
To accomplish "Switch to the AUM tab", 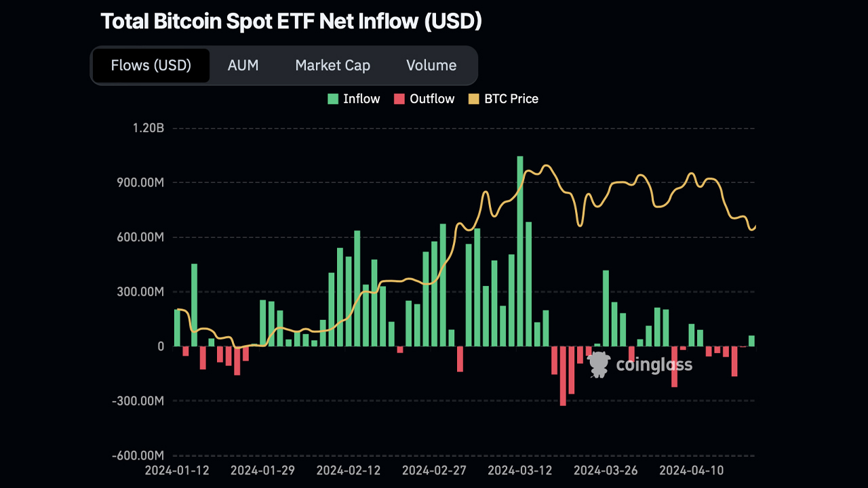I will pyautogui.click(x=243, y=65).
